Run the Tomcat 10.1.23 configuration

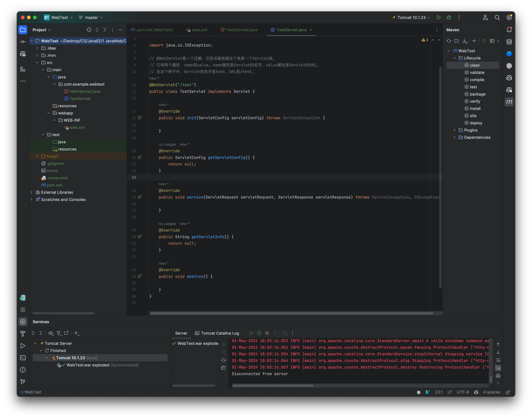coord(439,17)
